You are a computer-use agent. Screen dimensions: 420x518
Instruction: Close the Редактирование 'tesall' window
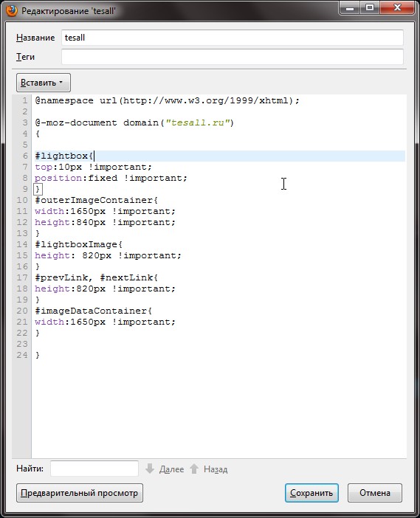397,7
